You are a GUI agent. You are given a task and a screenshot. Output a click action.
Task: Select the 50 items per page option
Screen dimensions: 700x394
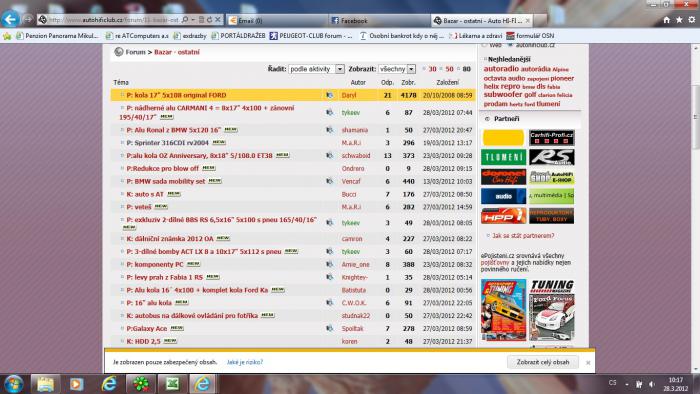449,69
